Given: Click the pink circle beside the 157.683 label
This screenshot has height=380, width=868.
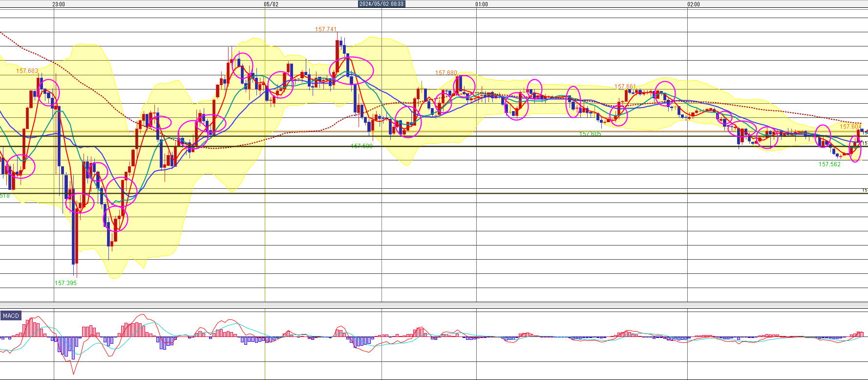Looking at the screenshot, I should click(x=48, y=91).
